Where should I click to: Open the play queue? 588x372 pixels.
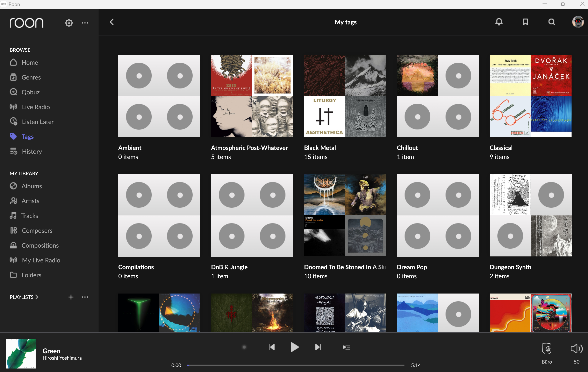click(x=347, y=347)
